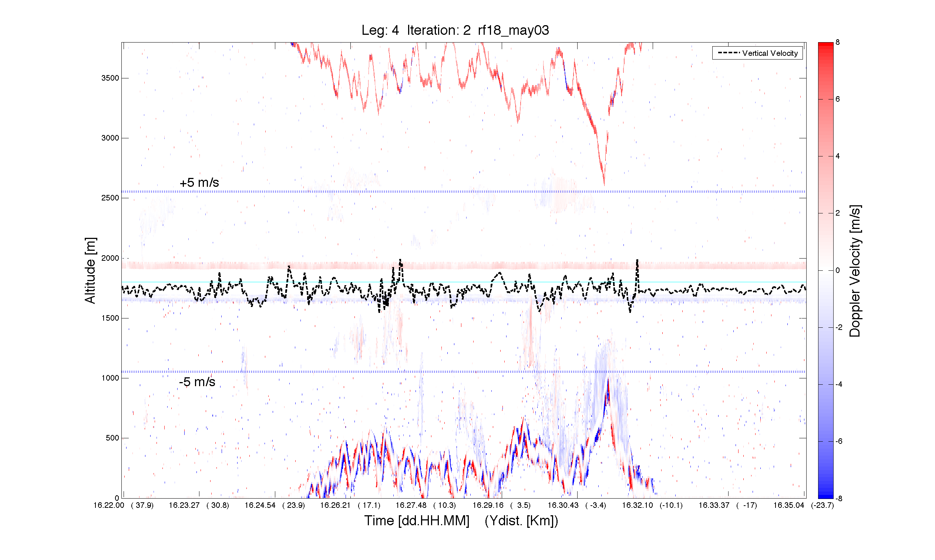This screenshot has width=935, height=560.
Task: Click the colorbar tick label '4'
Action: [x=838, y=156]
